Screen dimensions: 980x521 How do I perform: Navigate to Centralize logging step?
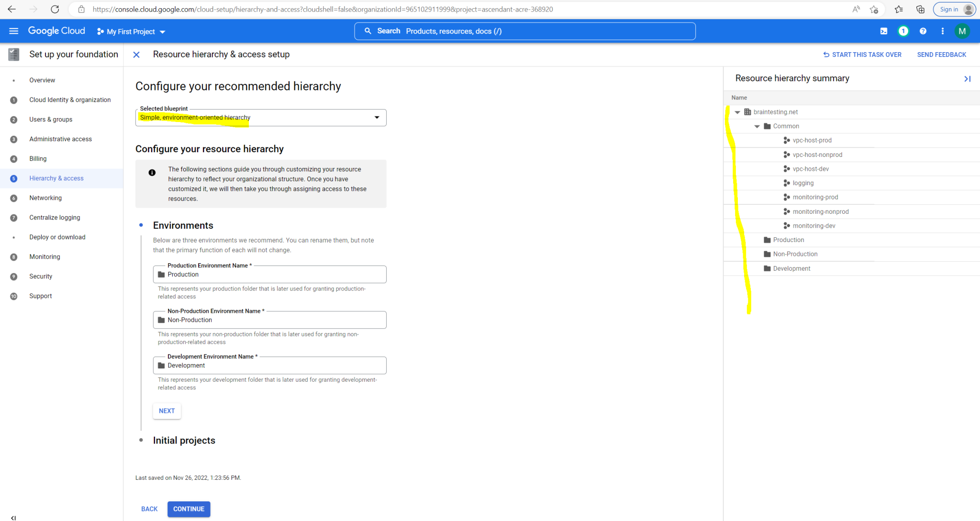pyautogui.click(x=55, y=217)
